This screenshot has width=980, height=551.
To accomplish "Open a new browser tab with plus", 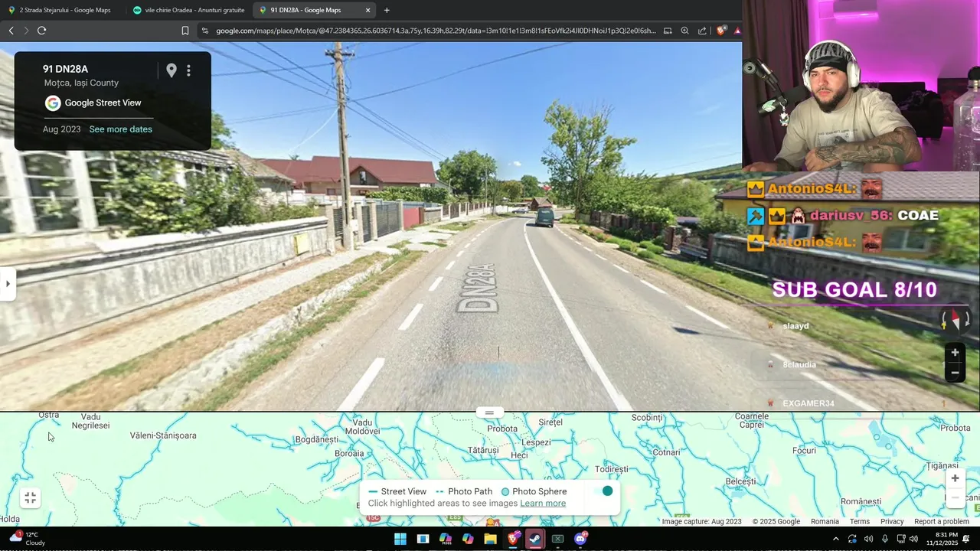I will pos(387,10).
